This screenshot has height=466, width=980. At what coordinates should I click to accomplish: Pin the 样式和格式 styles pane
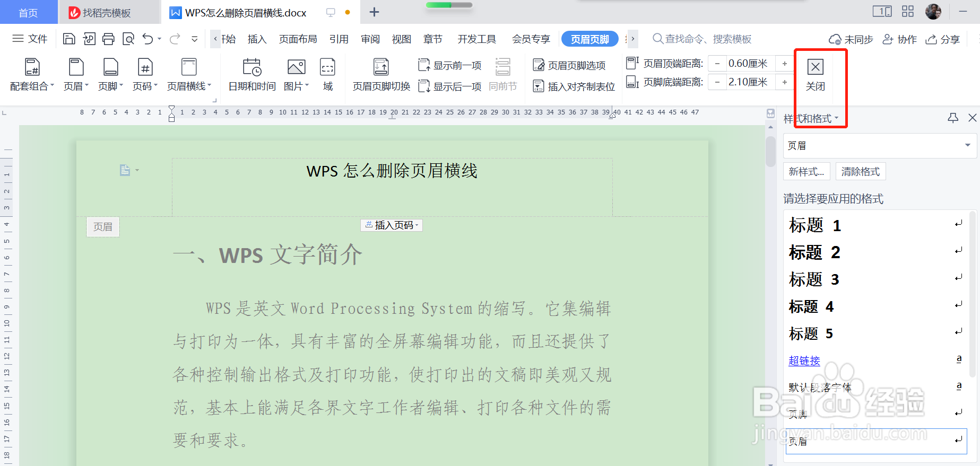point(953,118)
